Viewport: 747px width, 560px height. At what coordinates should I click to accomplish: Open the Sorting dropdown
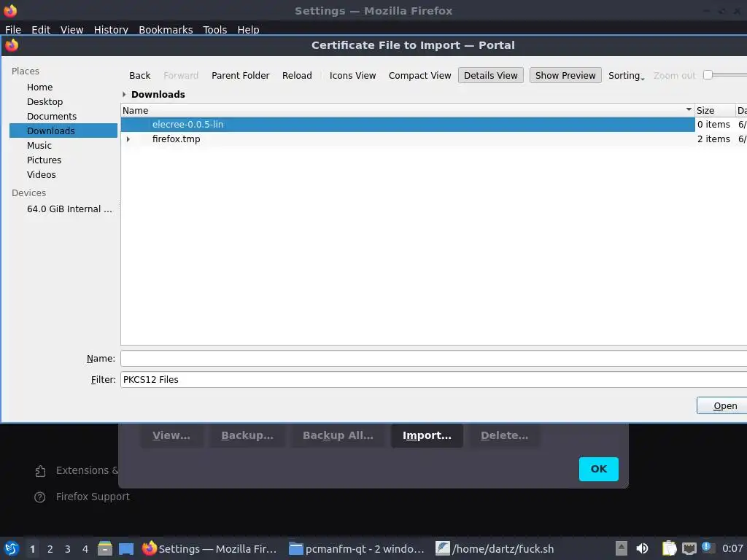click(626, 75)
